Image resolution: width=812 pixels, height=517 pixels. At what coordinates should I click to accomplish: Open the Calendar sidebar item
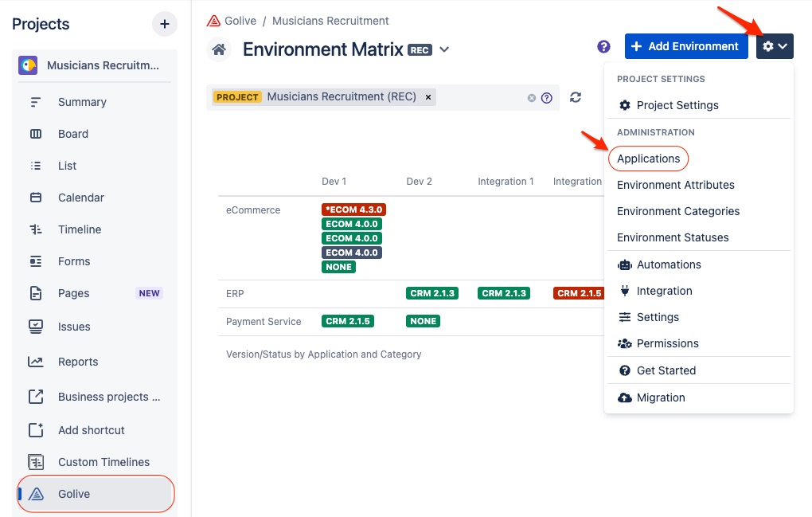pos(80,198)
